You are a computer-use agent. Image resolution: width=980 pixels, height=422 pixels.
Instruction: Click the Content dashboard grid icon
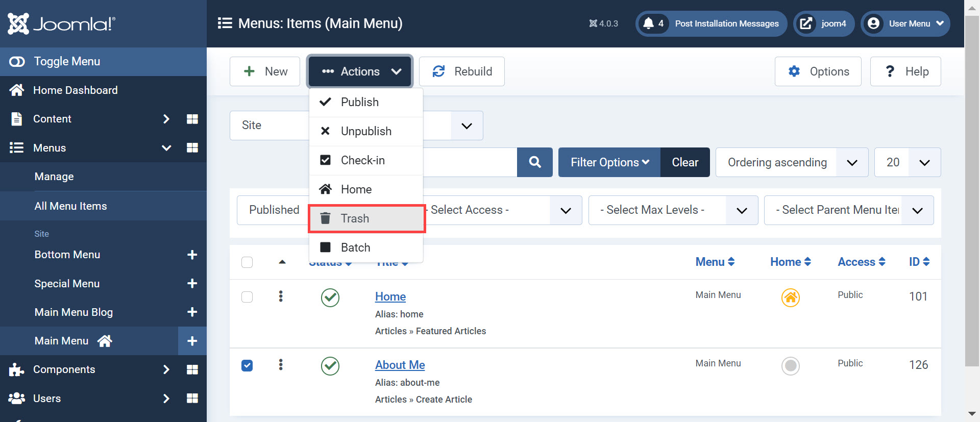coord(192,119)
